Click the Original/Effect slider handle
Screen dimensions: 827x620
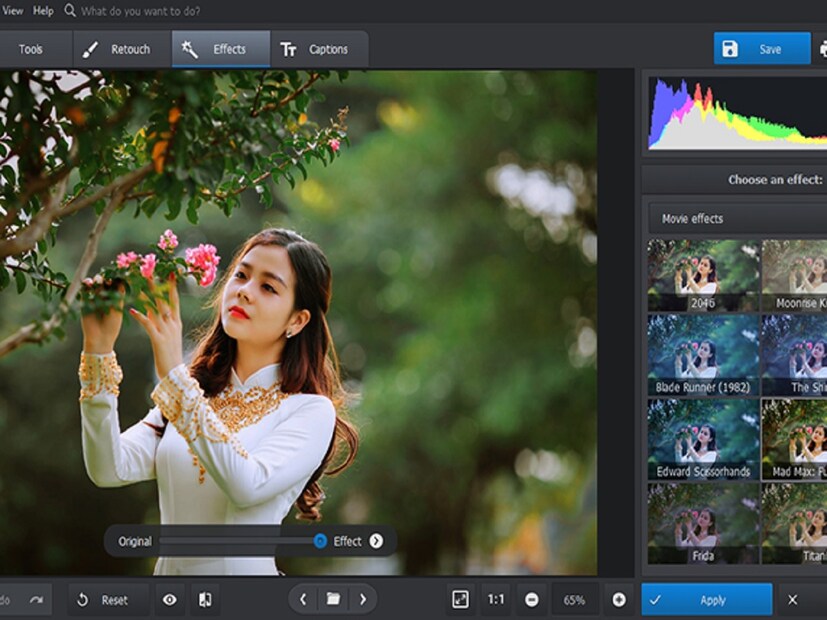coord(320,541)
